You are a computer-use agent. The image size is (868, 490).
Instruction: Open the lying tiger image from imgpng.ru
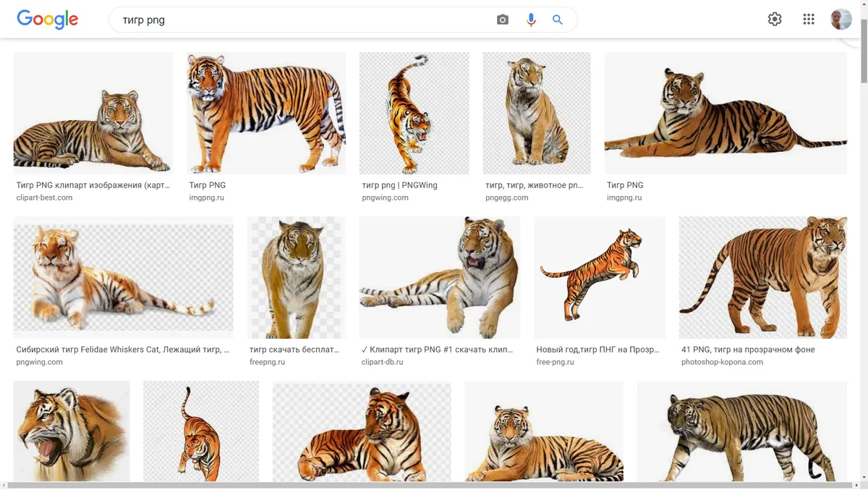coord(726,113)
